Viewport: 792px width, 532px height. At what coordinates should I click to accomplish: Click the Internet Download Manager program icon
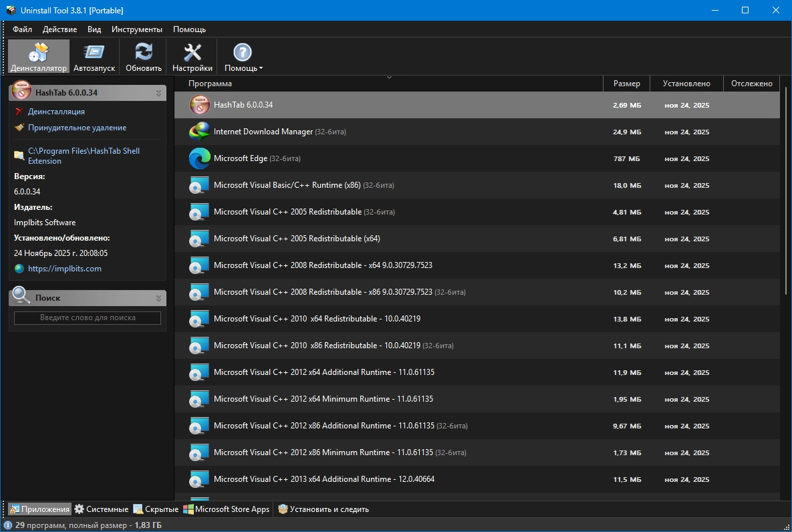(x=200, y=132)
